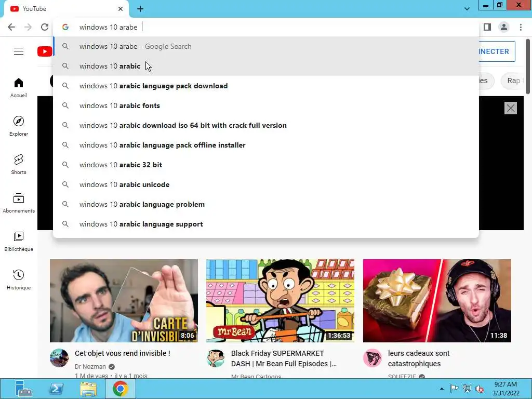Open Chrome's three-dot menu
This screenshot has height=399, width=532.
coord(521,27)
